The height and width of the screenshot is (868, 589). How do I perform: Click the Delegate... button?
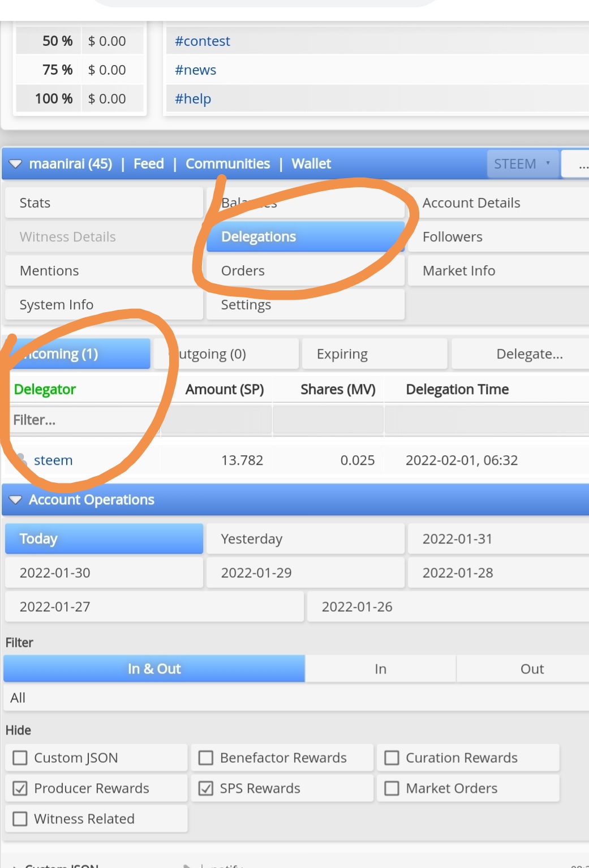[521, 354]
